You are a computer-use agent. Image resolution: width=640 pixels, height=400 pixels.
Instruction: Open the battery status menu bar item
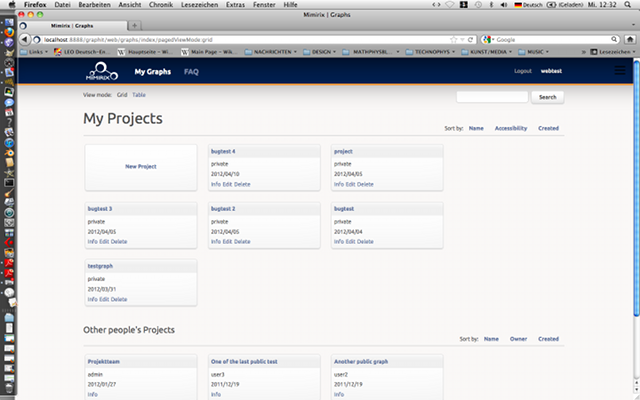click(565, 5)
